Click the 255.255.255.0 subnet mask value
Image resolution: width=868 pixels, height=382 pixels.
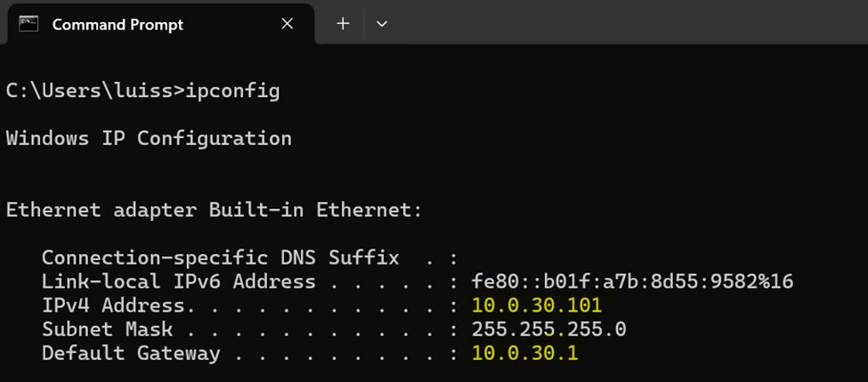[548, 329]
